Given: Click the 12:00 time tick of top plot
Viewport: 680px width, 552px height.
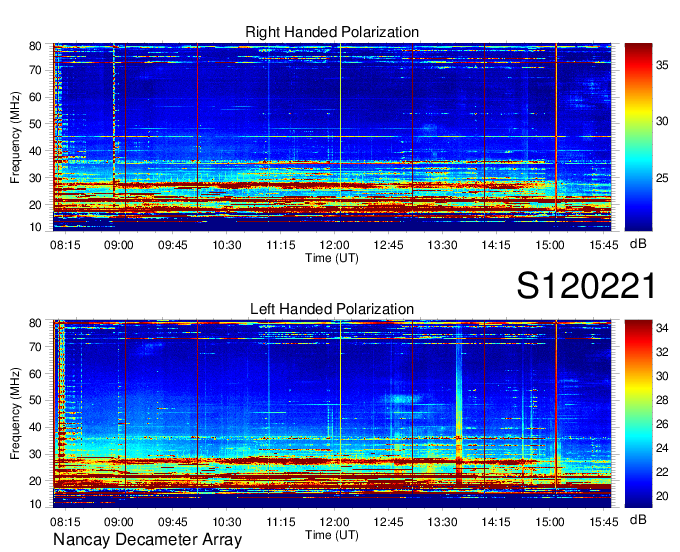Looking at the screenshot, I should coord(334,245).
